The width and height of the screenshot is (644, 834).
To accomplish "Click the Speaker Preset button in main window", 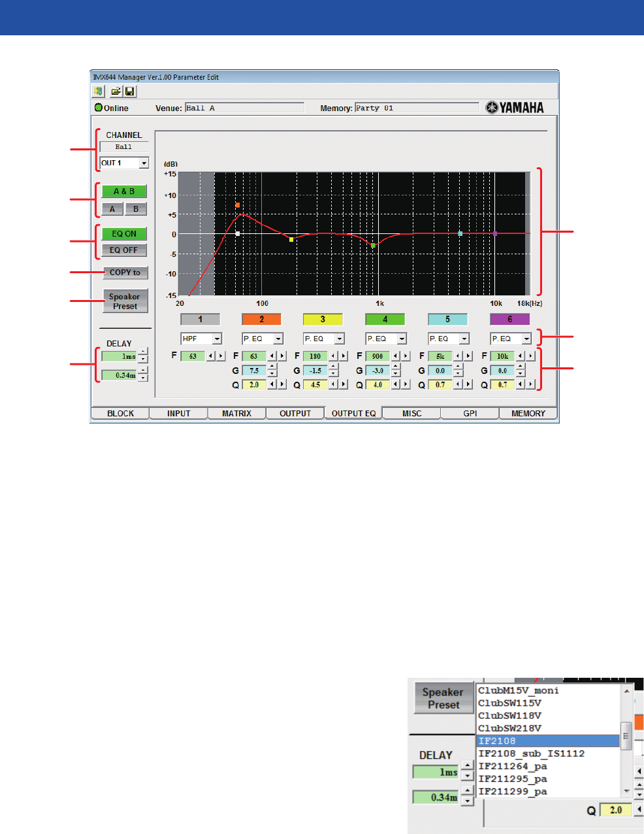I will (x=125, y=301).
